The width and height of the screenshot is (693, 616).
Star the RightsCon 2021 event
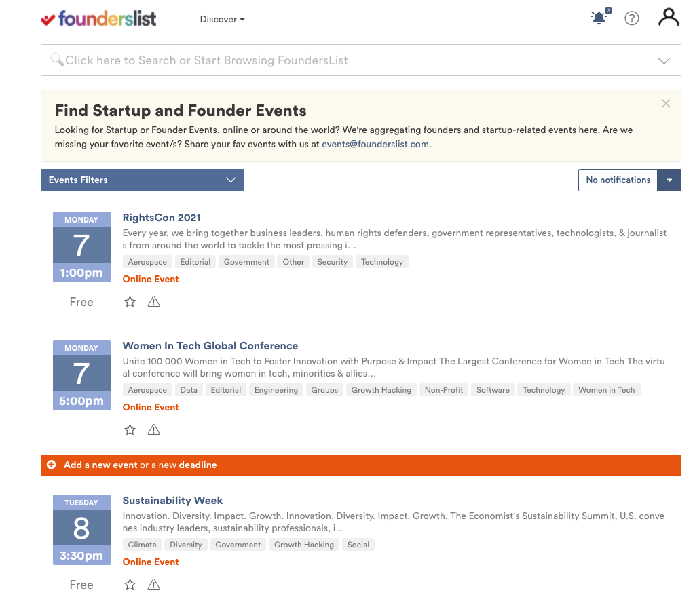(130, 302)
